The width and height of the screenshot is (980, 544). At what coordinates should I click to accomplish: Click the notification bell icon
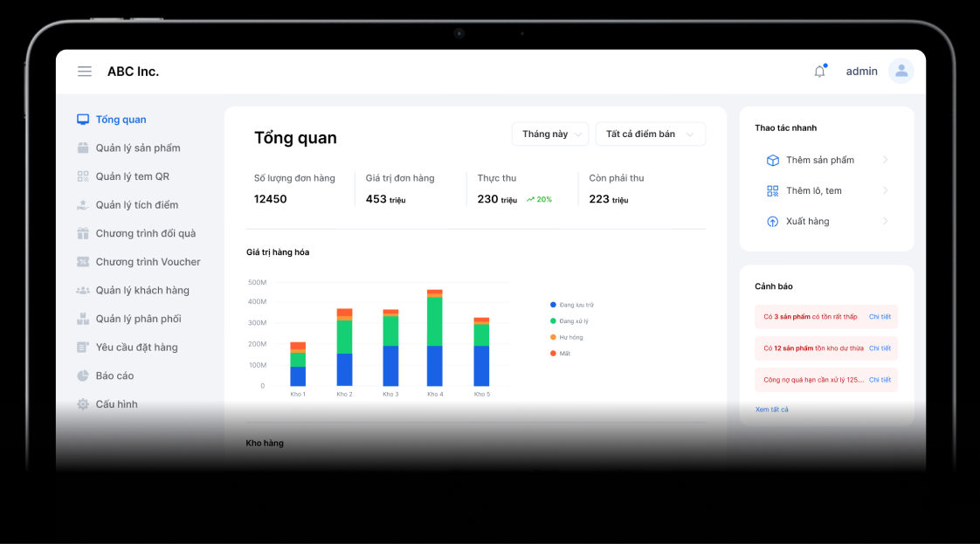point(819,72)
